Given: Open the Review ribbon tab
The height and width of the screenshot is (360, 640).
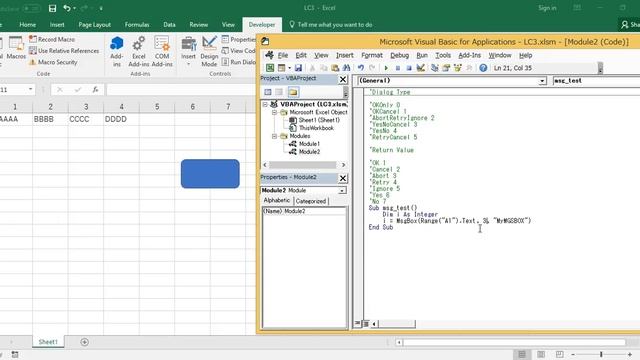Looking at the screenshot, I should click(x=198, y=24).
